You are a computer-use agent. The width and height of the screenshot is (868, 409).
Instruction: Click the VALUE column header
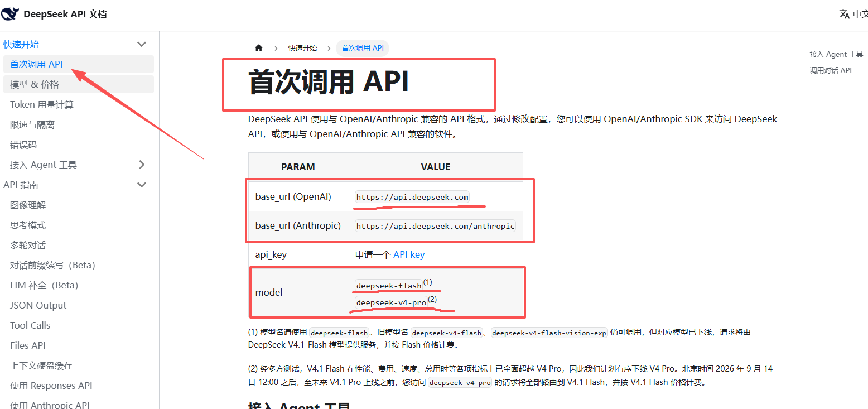pyautogui.click(x=435, y=167)
